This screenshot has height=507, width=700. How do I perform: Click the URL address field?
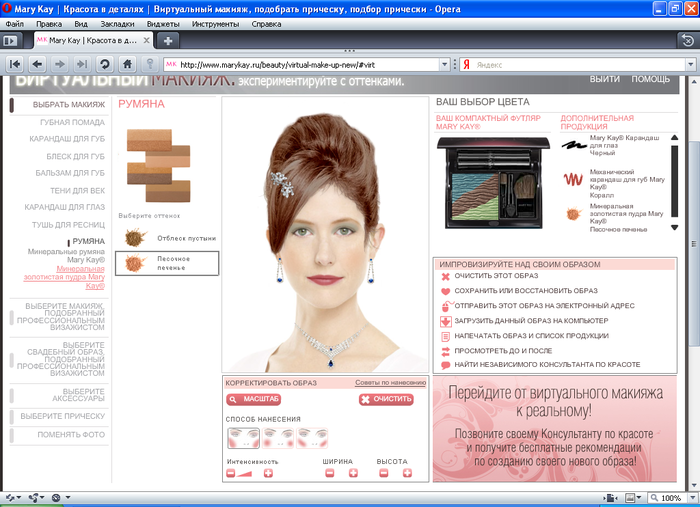coord(308,65)
